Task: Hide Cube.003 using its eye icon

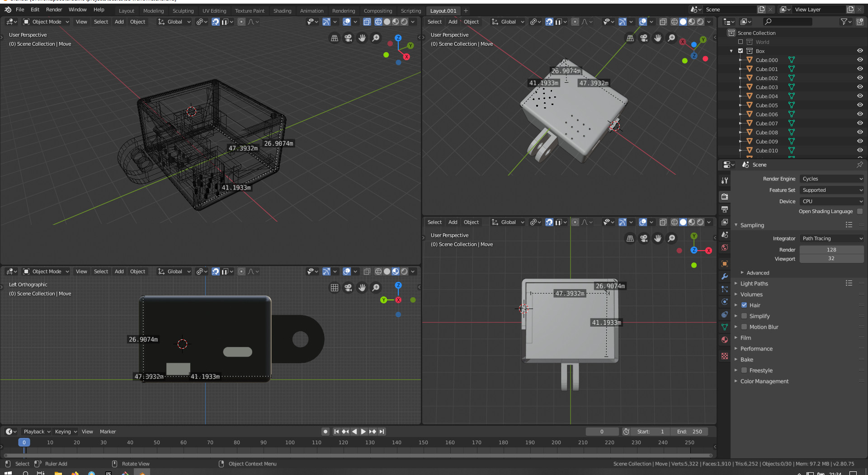Action: 859,87
